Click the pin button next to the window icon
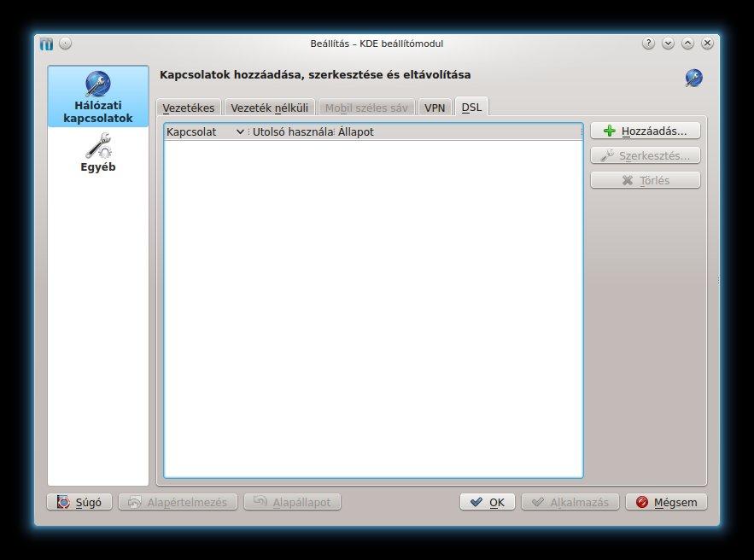 point(66,44)
